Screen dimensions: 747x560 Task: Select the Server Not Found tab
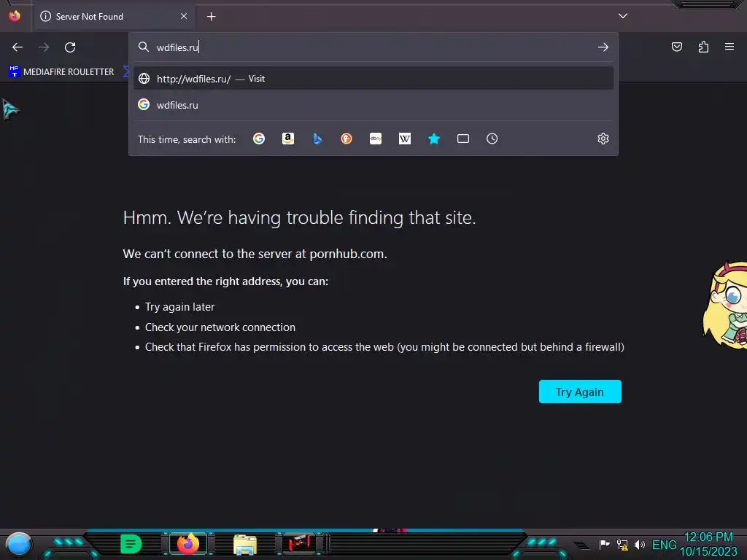115,17
